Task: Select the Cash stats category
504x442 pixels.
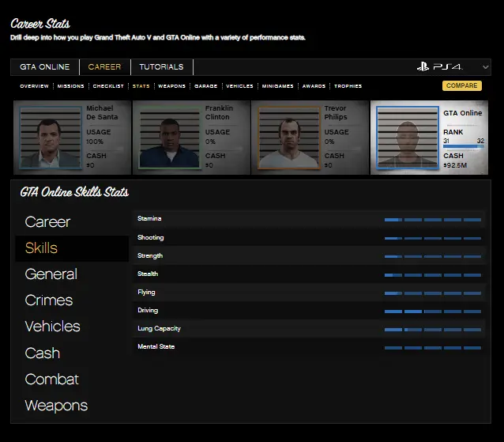Action: (x=42, y=353)
